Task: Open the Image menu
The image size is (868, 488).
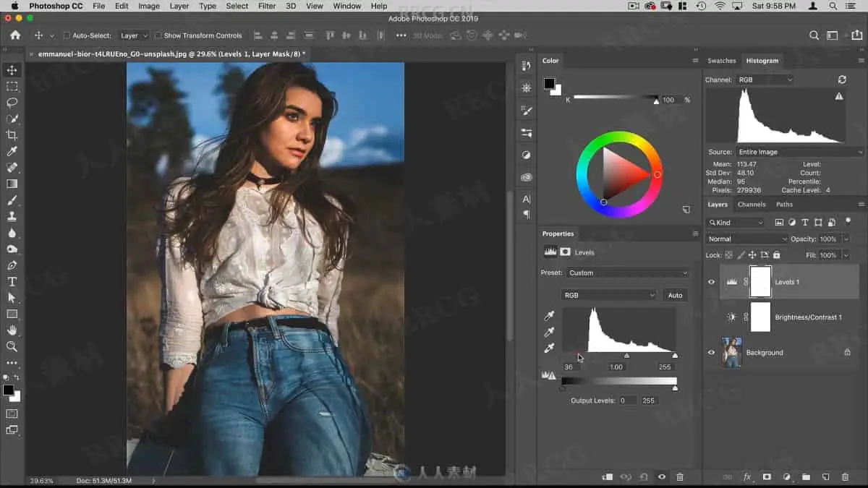Action: coord(149,6)
